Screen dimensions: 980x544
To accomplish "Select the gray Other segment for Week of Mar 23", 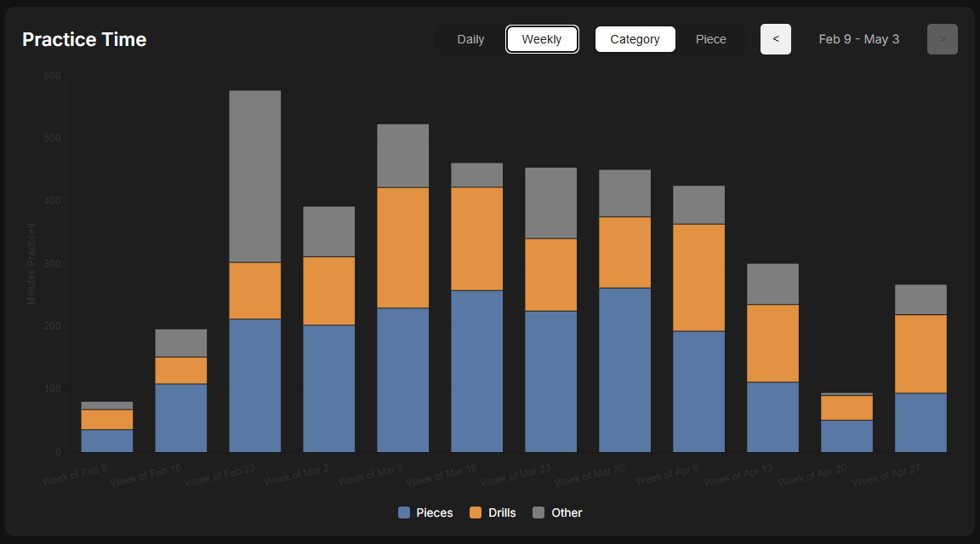I will (550, 203).
